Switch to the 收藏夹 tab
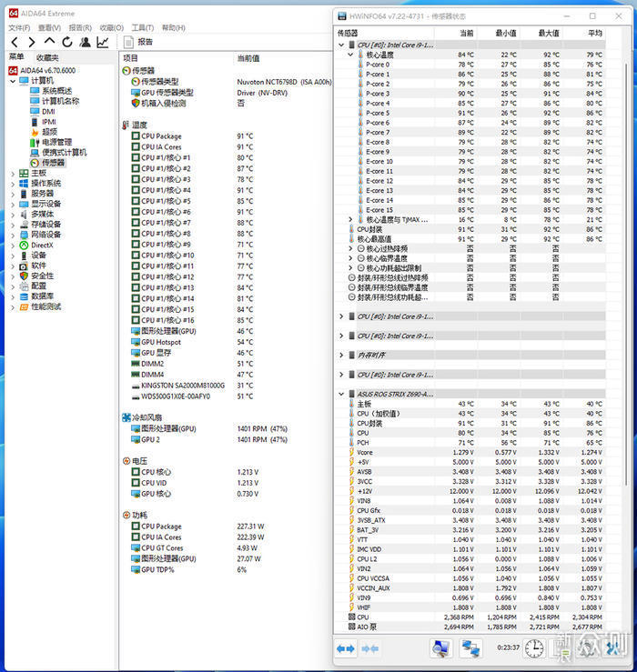 [x=47, y=57]
